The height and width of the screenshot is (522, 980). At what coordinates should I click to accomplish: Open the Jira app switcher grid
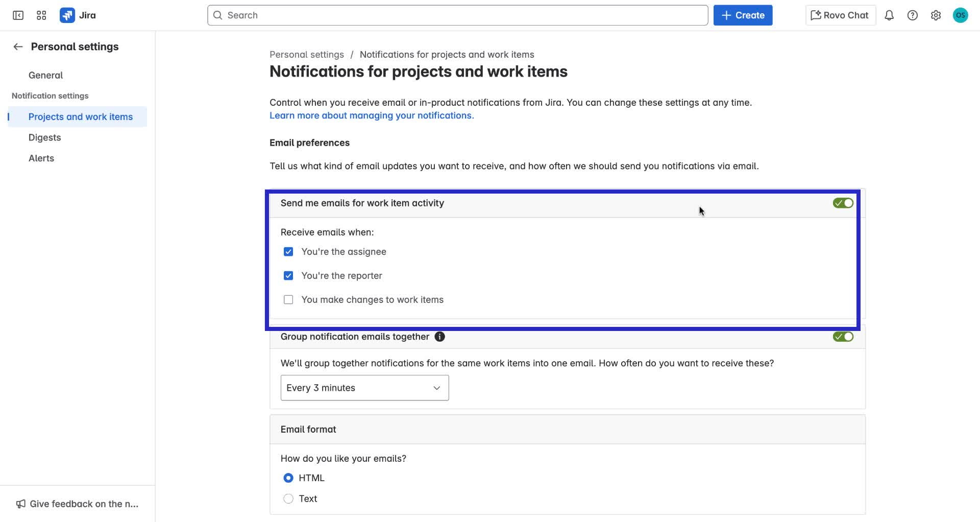(41, 15)
